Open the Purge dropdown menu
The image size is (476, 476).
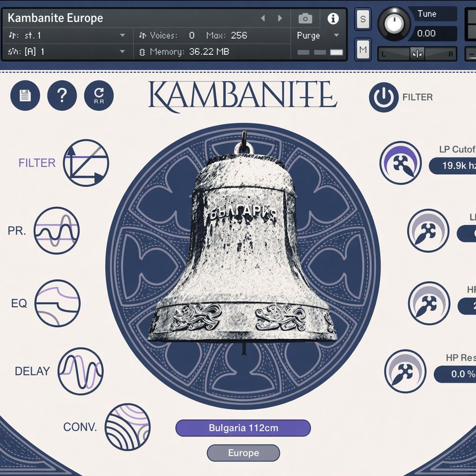318,35
